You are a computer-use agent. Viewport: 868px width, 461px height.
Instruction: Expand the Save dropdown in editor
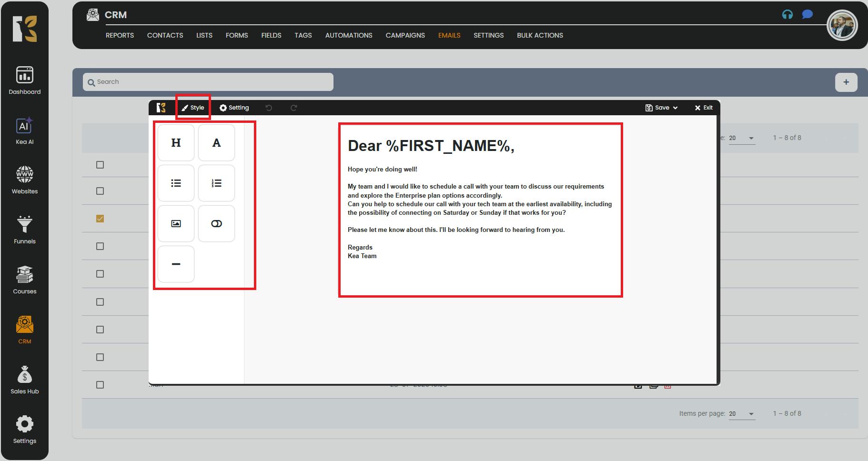pos(661,108)
